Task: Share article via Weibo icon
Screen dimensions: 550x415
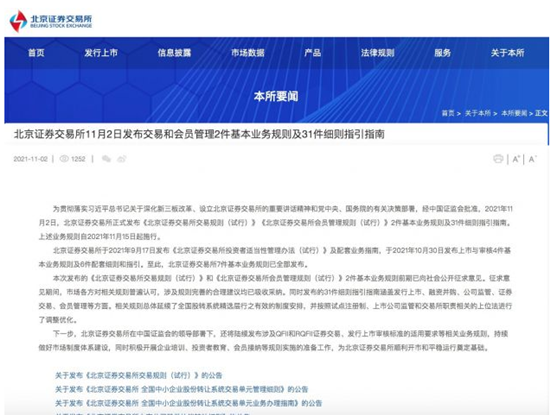Action: (x=122, y=159)
